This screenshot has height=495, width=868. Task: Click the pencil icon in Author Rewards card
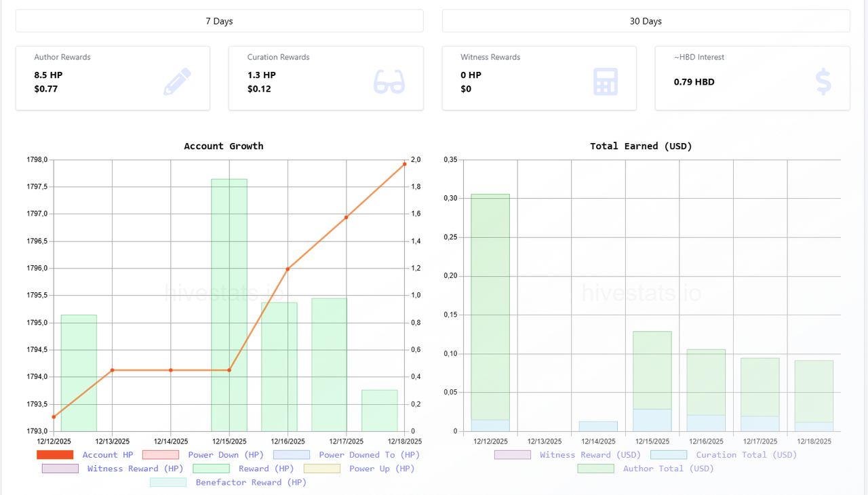pyautogui.click(x=178, y=82)
